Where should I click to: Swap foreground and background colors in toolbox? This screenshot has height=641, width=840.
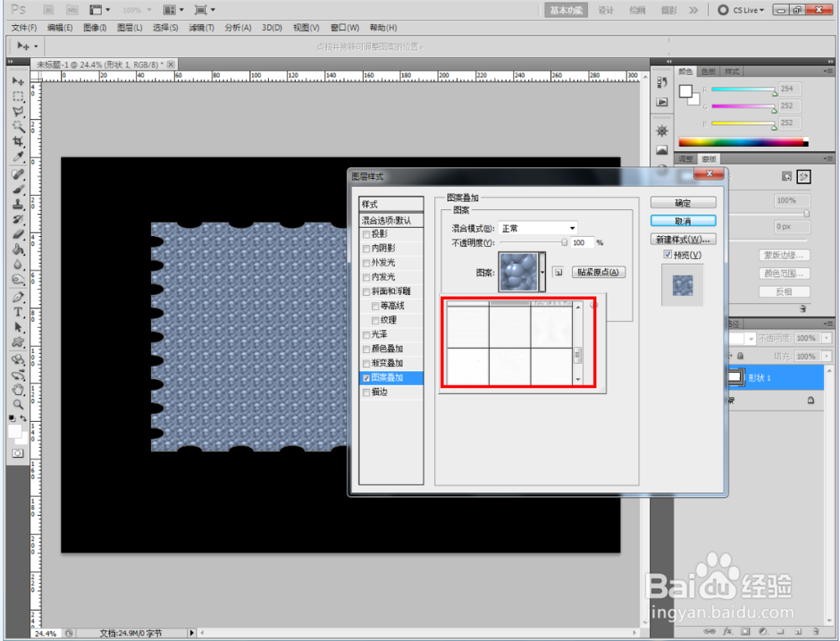pos(24,418)
